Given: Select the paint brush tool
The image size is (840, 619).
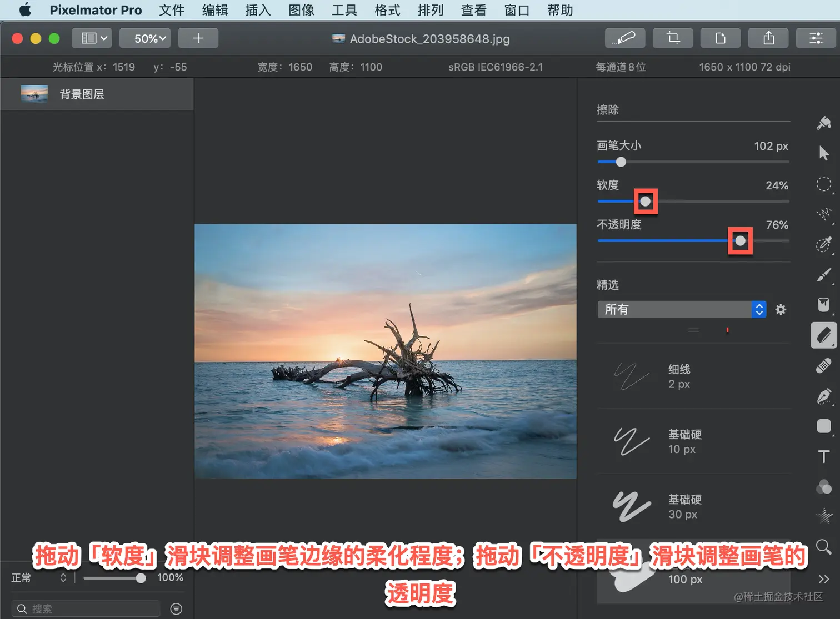Looking at the screenshot, I should point(824,275).
